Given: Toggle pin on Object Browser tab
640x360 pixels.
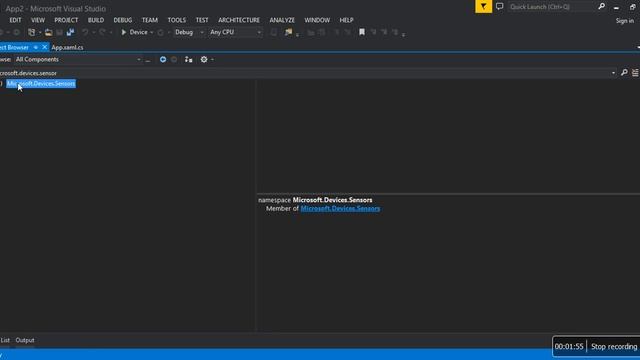Looking at the screenshot, I should click(36, 47).
